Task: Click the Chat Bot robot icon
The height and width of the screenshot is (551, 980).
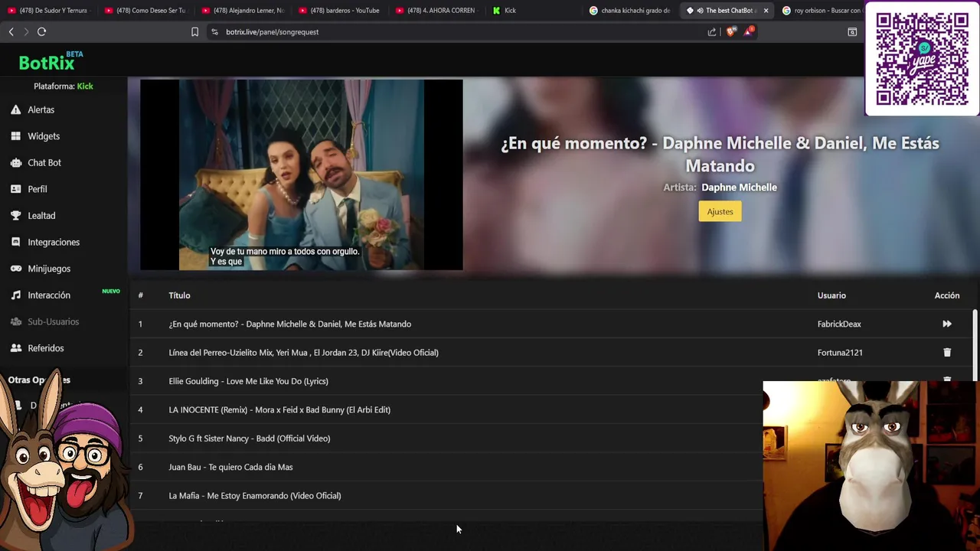Action: pyautogui.click(x=15, y=162)
